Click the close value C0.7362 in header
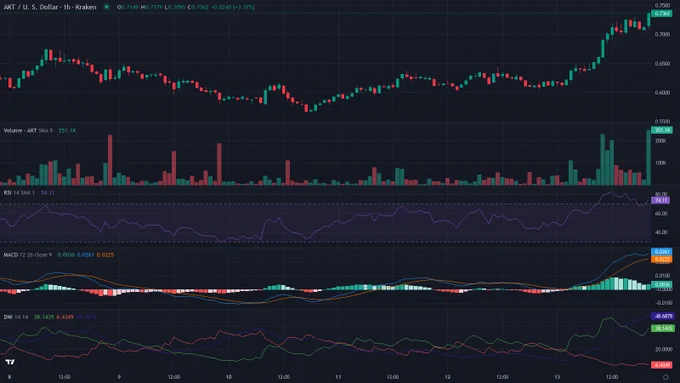The image size is (680, 383). pos(198,7)
